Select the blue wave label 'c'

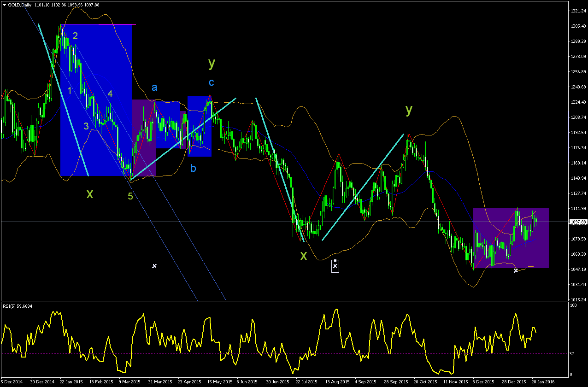[x=211, y=82]
